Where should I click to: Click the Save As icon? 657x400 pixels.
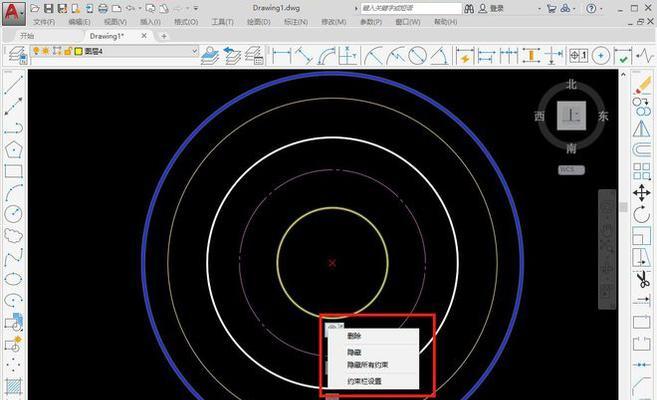click(62, 8)
